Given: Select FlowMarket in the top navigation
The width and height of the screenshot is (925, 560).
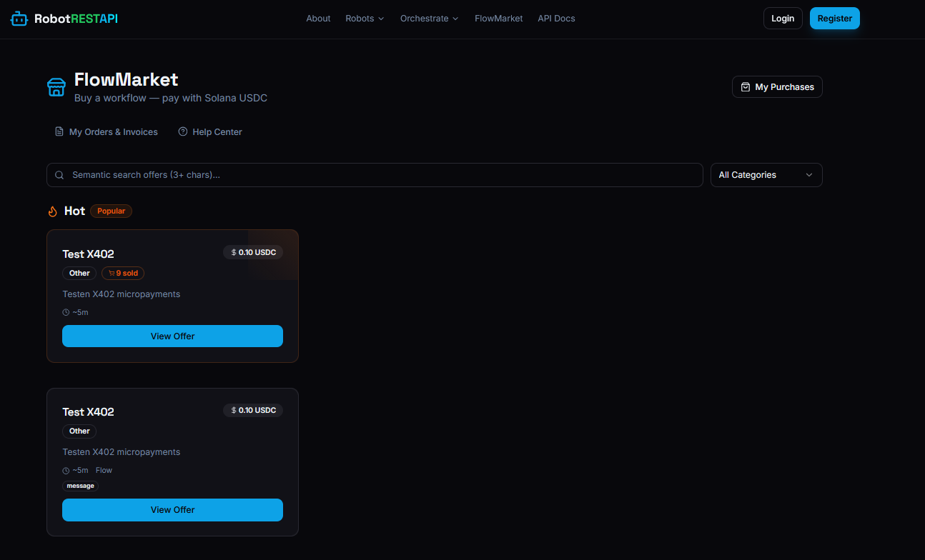Looking at the screenshot, I should pyautogui.click(x=498, y=19).
